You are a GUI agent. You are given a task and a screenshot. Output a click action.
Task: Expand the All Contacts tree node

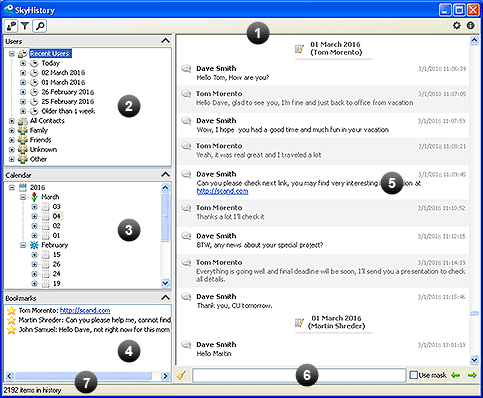[x=12, y=121]
